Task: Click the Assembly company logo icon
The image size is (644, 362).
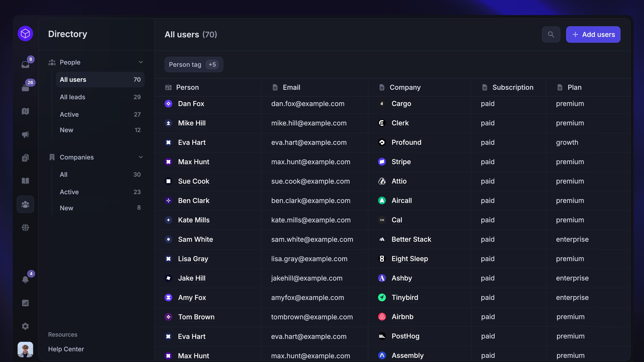Action: pos(382,355)
